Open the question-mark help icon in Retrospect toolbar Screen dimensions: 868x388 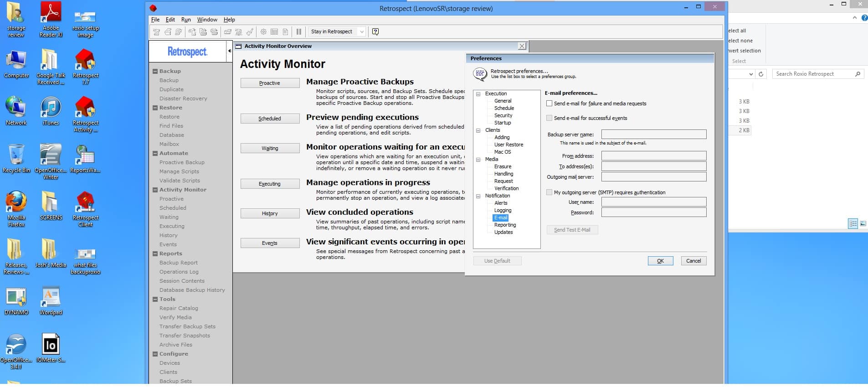pos(375,31)
